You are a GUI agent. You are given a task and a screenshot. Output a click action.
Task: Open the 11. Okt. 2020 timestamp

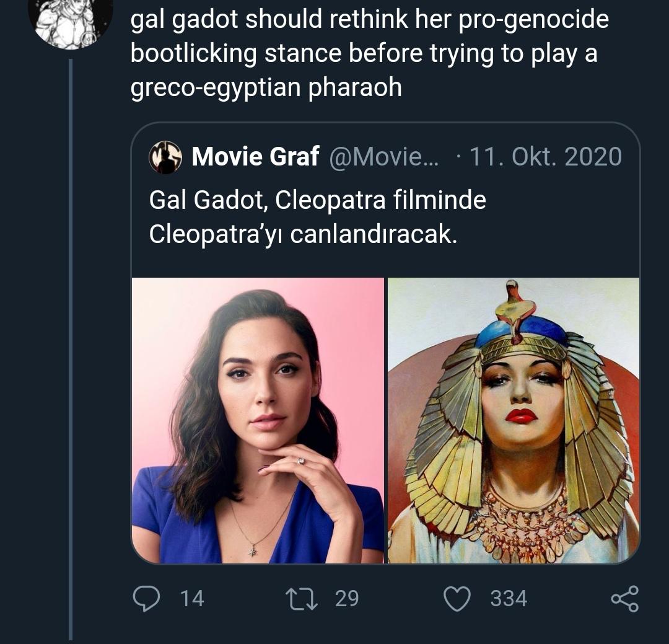tap(544, 157)
